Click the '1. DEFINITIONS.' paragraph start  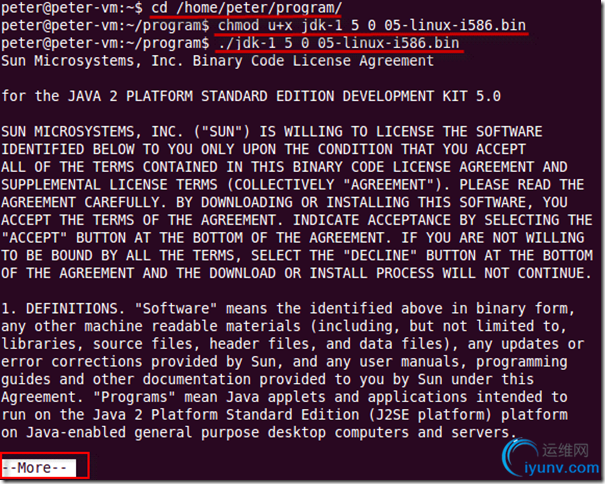(63, 309)
